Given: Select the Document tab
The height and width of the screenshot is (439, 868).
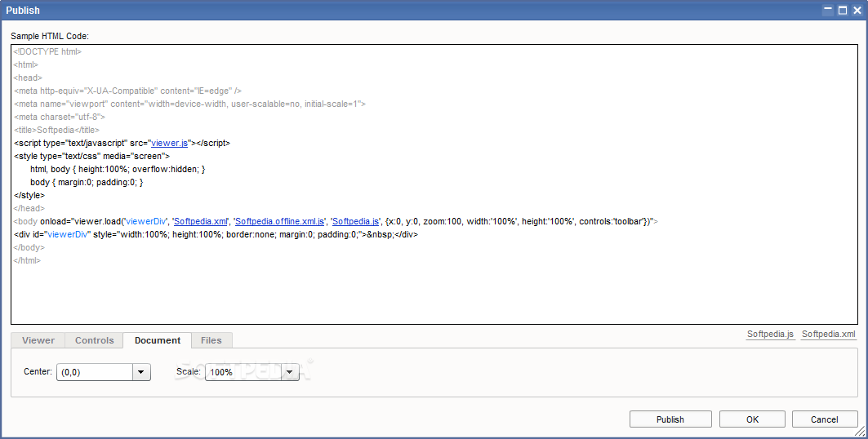Looking at the screenshot, I should pos(158,340).
